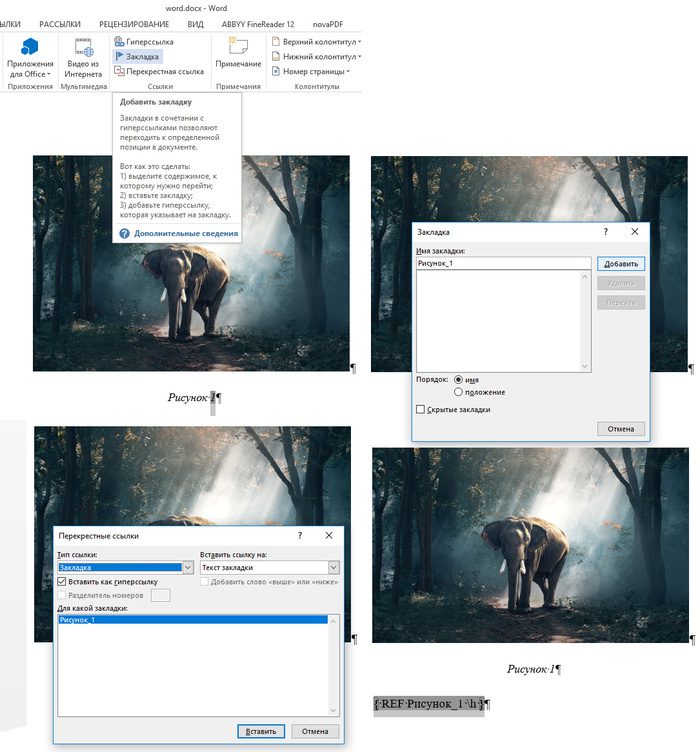Click help button in Закладка dialog
This screenshot has height=752, width=700.
tap(606, 232)
